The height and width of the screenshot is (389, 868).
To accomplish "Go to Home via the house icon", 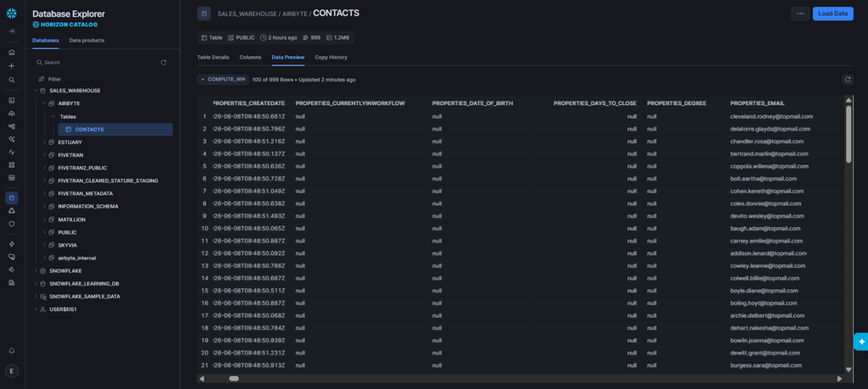I will tap(12, 53).
